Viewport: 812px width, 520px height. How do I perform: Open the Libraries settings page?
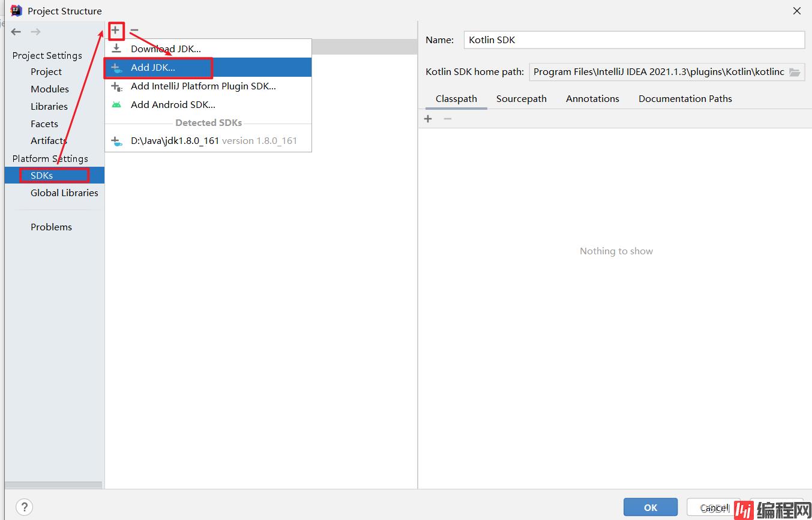[x=49, y=106]
